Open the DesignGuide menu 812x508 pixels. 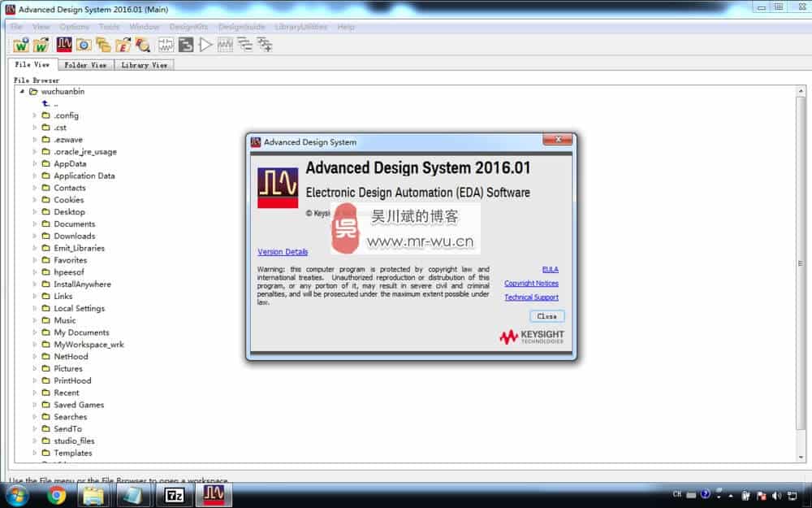241,26
